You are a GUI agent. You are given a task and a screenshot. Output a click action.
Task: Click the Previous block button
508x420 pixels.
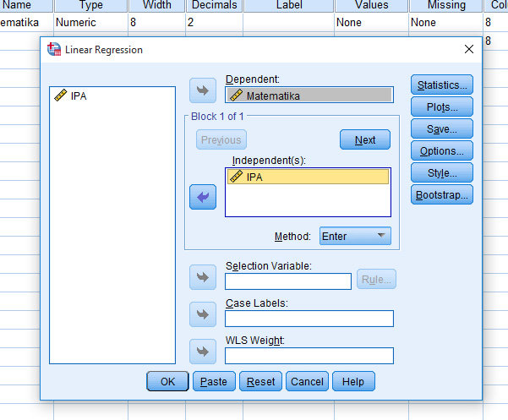(x=221, y=140)
